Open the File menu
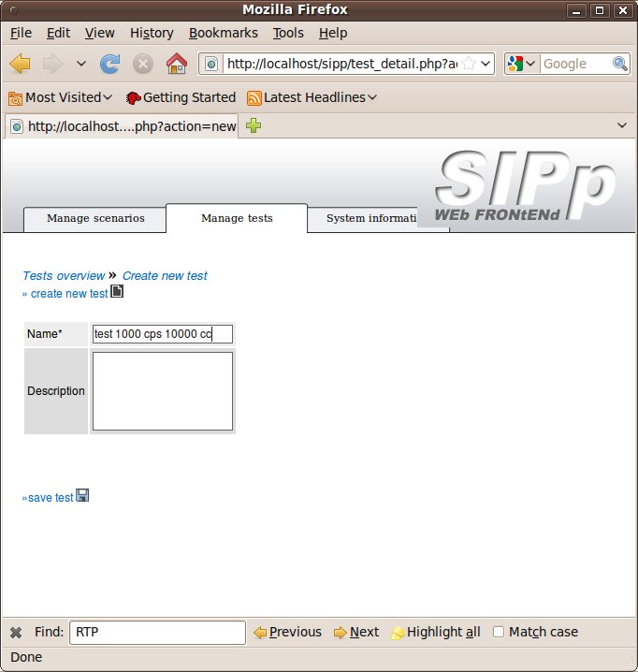This screenshot has height=672, width=638. pyautogui.click(x=21, y=33)
